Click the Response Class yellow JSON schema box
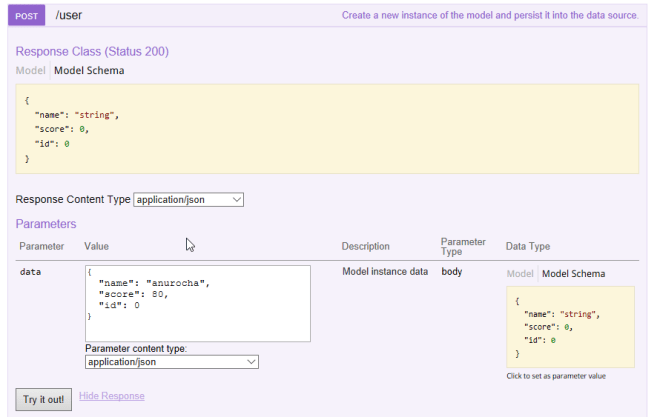 (327, 129)
